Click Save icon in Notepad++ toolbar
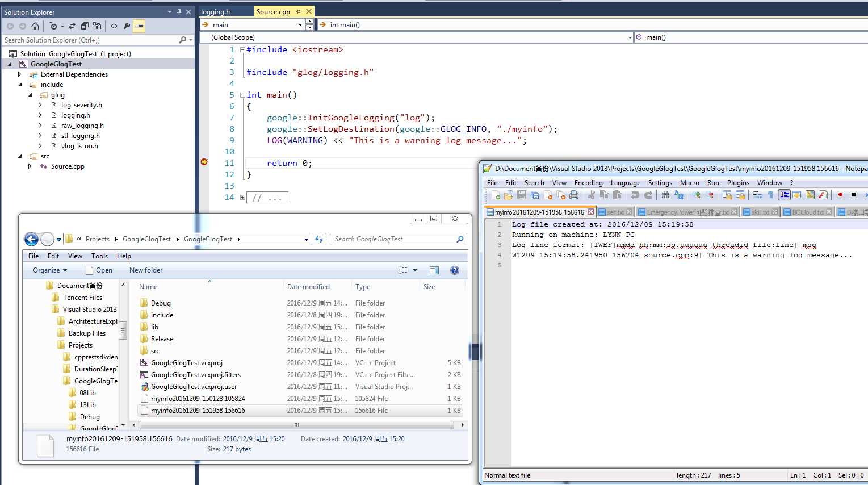The height and width of the screenshot is (485, 868). 521,195
